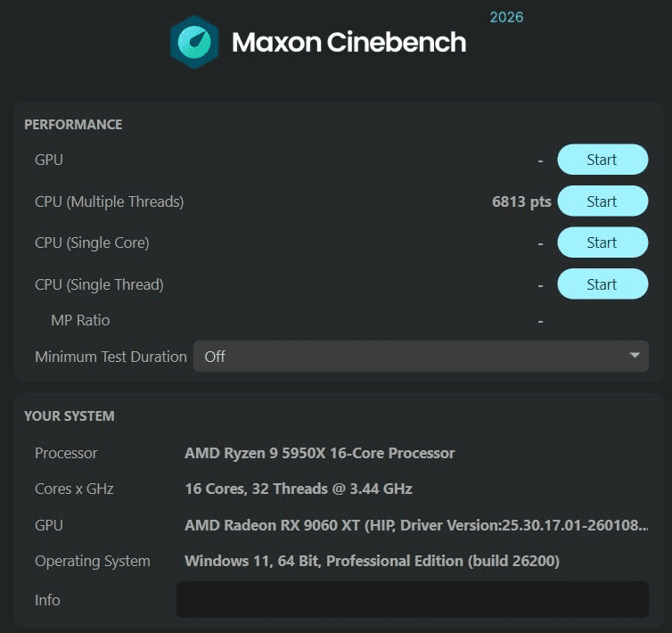Click the CPU (Multiple Threads) label

pos(109,201)
